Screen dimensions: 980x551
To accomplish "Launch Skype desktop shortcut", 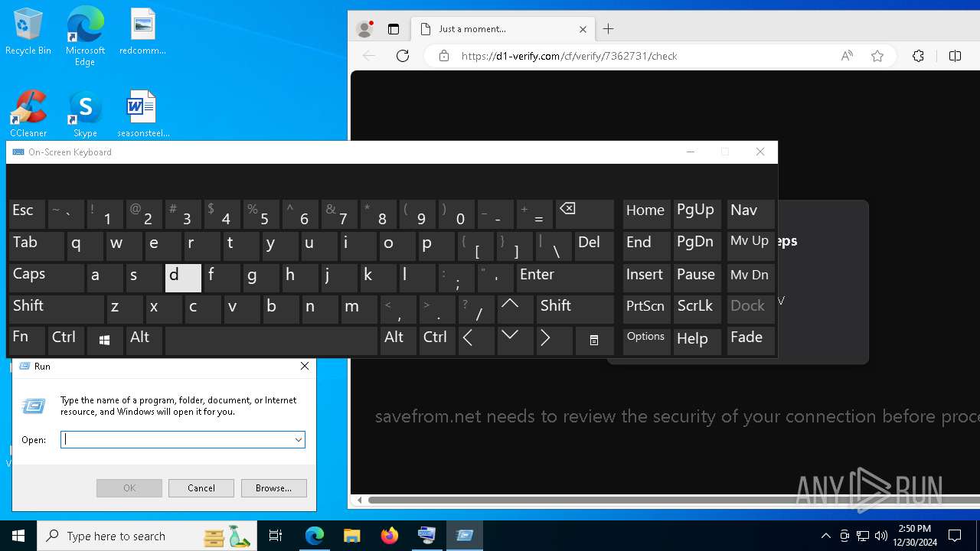I will click(85, 114).
